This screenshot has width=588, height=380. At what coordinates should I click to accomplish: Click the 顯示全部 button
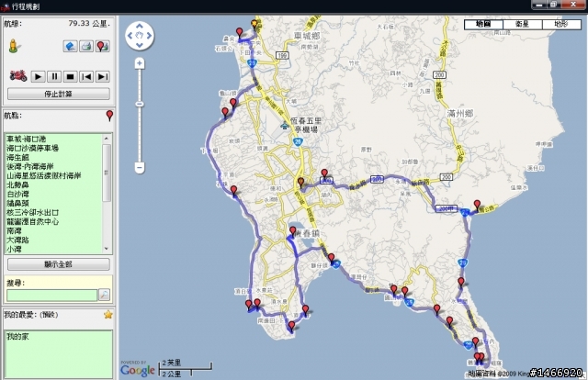pos(59,264)
